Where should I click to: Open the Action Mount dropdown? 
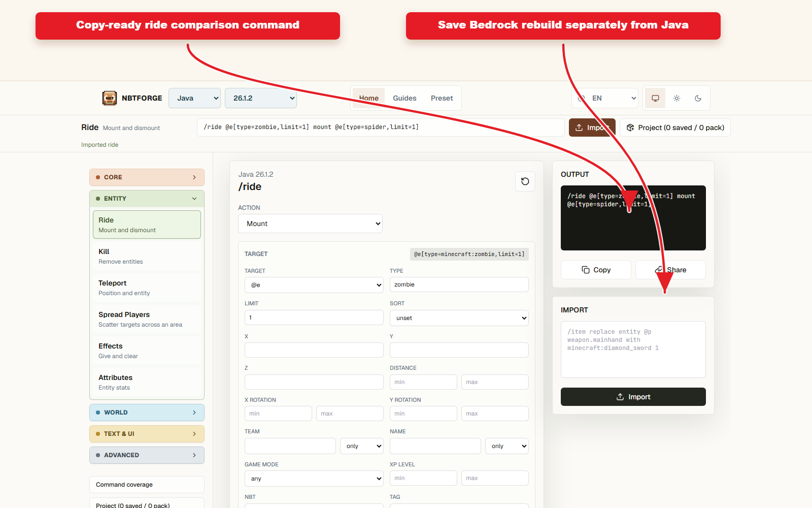click(310, 224)
